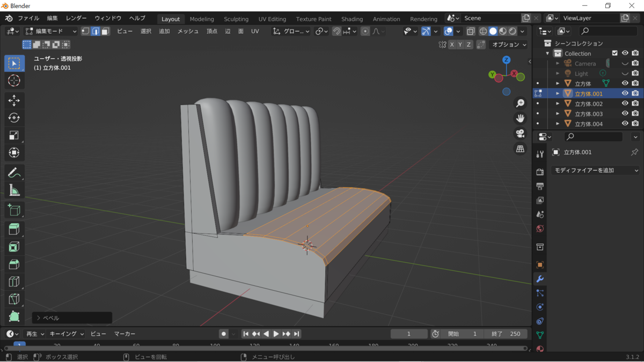
Task: Toggle camera view icon in viewport
Action: [520, 134]
